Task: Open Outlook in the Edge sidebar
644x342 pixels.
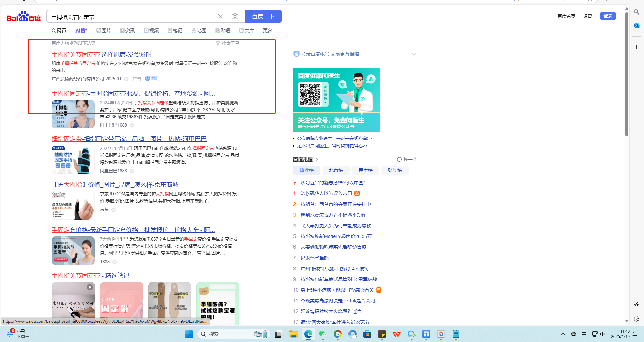Action: point(636,25)
